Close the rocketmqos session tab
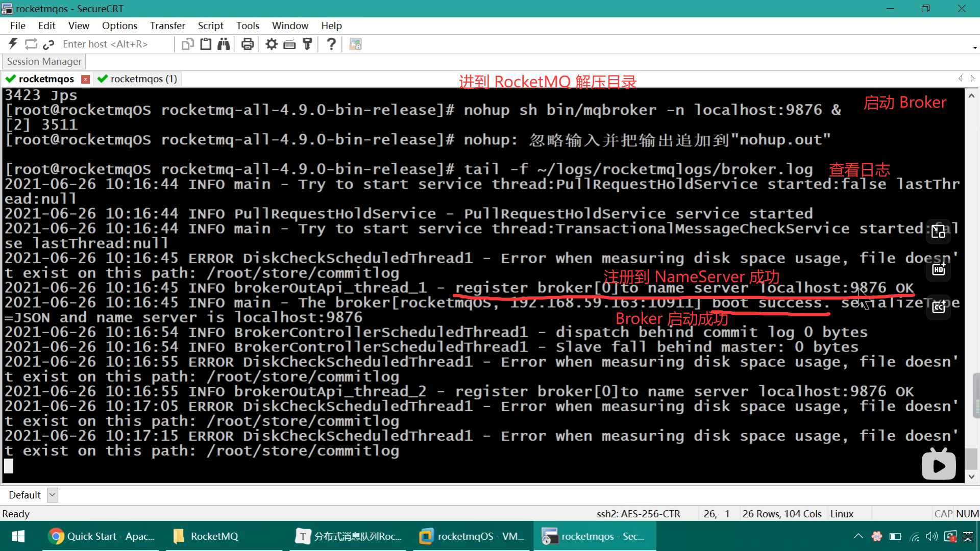 86,79
